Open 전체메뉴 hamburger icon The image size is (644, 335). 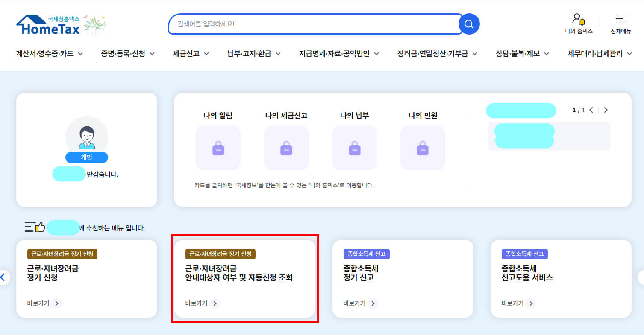click(620, 19)
